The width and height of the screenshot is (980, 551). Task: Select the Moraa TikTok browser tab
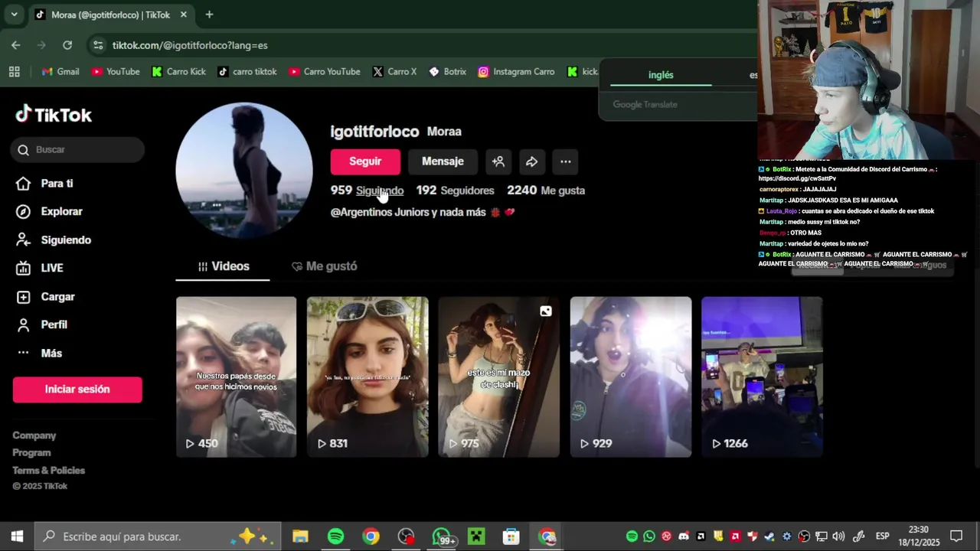pyautogui.click(x=110, y=15)
